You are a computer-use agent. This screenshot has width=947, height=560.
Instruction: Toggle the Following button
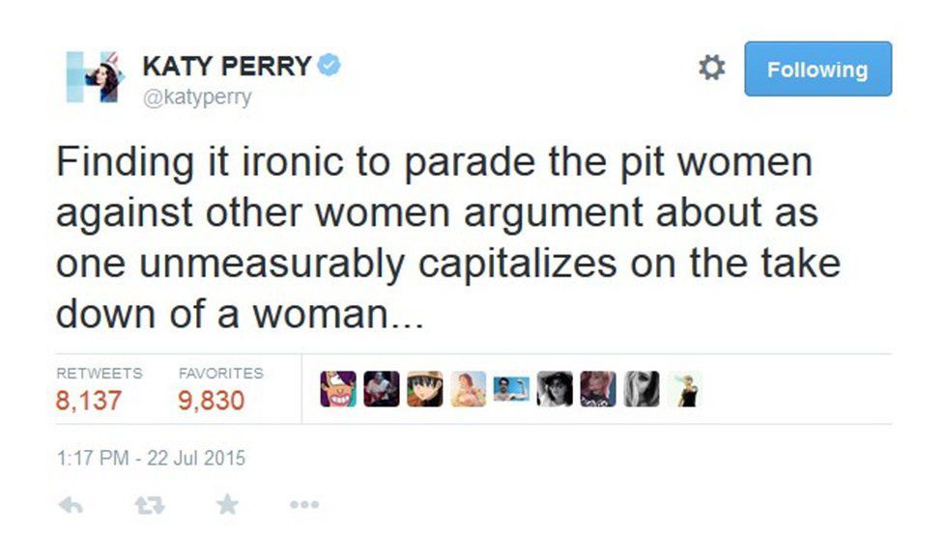coord(817,70)
